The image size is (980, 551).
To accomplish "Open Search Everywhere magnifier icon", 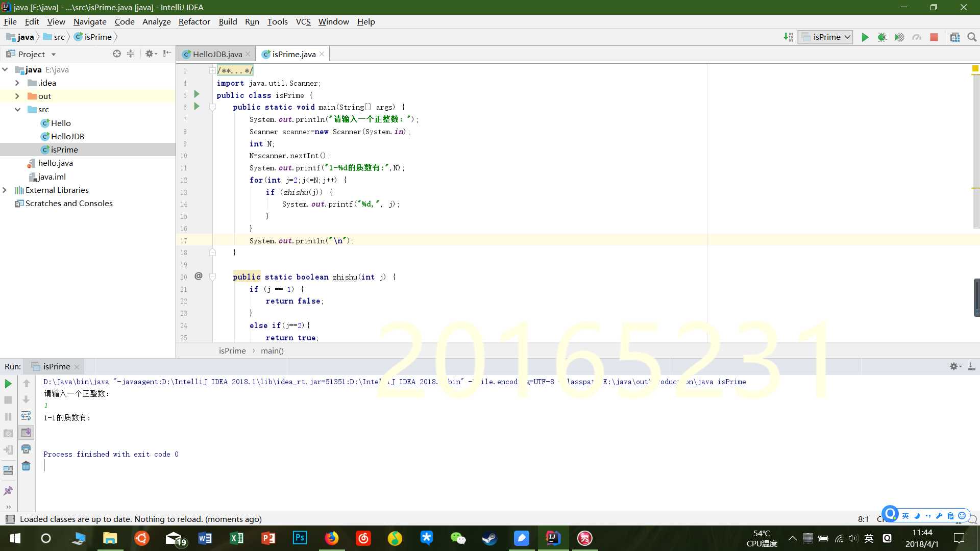I will tap(972, 37).
